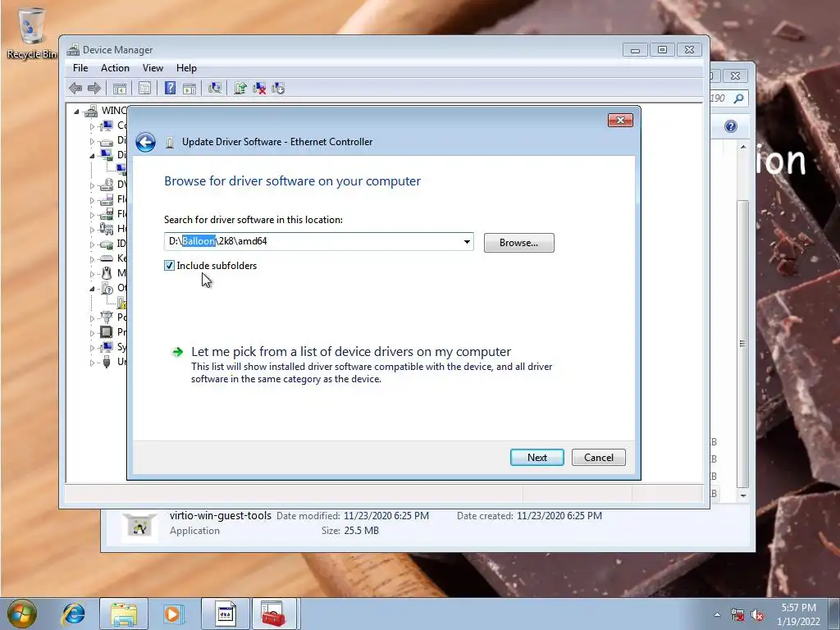Open the Action menu
Image resolution: width=840 pixels, height=630 pixels.
point(115,68)
